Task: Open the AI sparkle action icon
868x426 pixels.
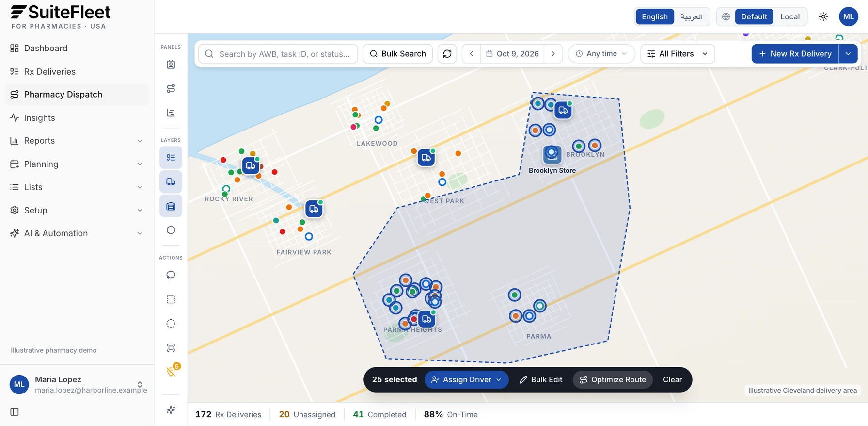Action: tap(171, 410)
